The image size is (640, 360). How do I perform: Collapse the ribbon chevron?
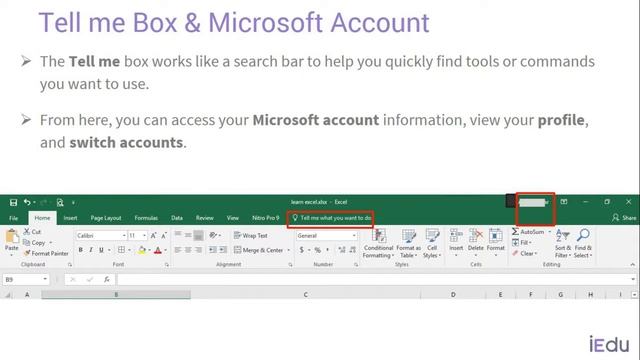[632, 264]
